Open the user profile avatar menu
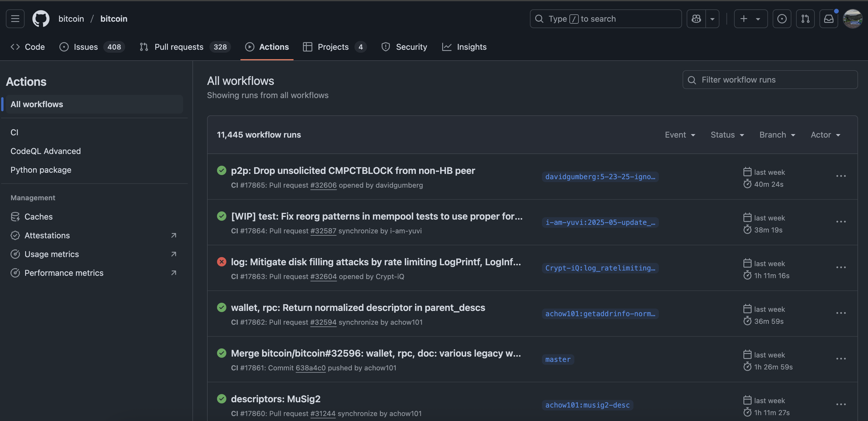 pos(852,18)
